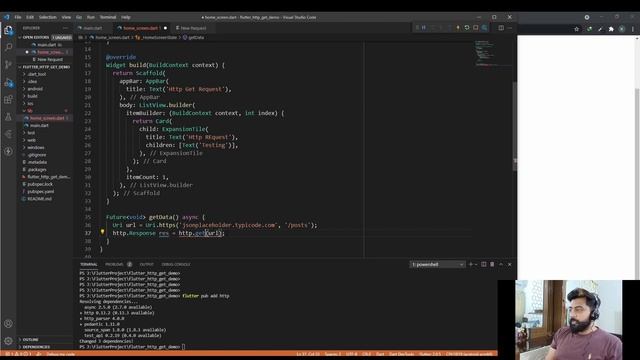Split the terminal panel
Image resolution: width=640 pixels, height=360 pixels.
pos(484,264)
